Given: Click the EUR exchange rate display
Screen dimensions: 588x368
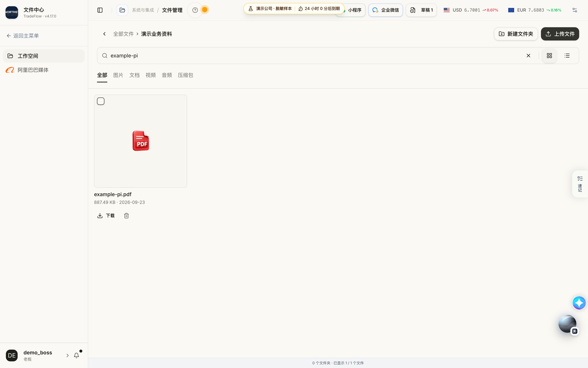Looking at the screenshot, I should (535, 10).
